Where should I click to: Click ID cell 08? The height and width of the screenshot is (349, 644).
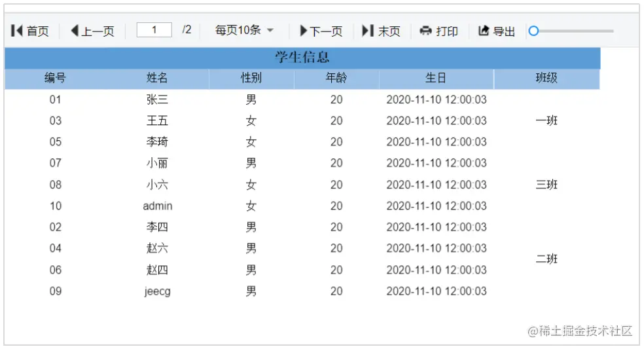(56, 185)
